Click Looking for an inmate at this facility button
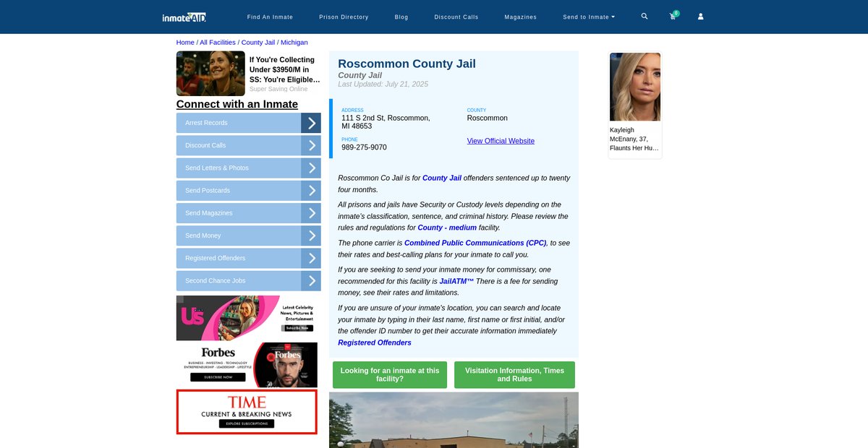Image resolution: width=868 pixels, height=448 pixels. coord(390,375)
